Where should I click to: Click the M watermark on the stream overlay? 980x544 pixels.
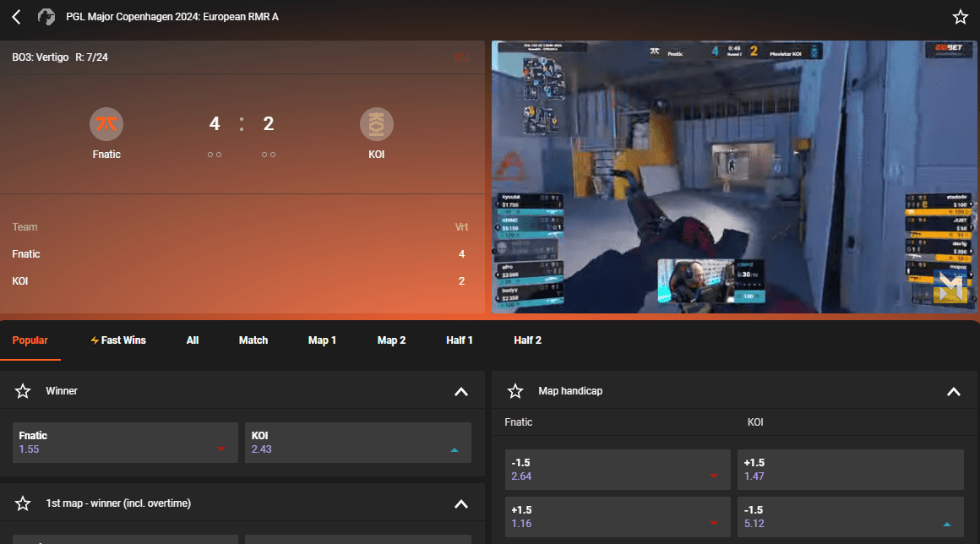pos(952,286)
